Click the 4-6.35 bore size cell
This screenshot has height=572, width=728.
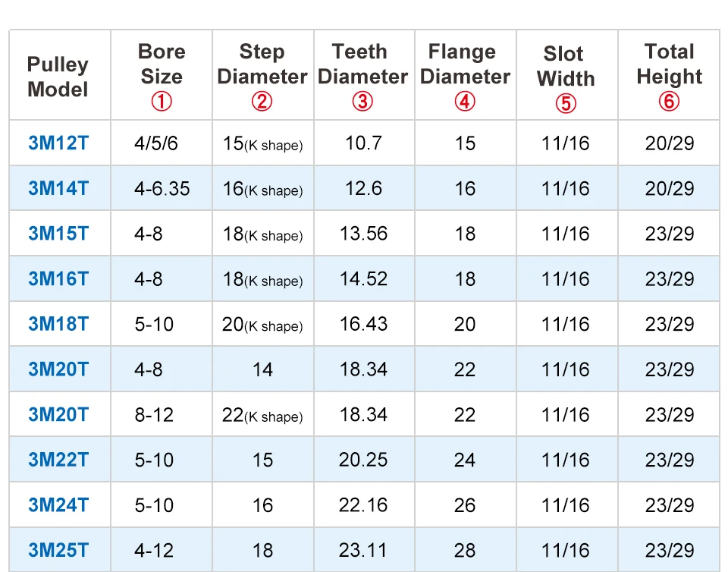pos(162,189)
